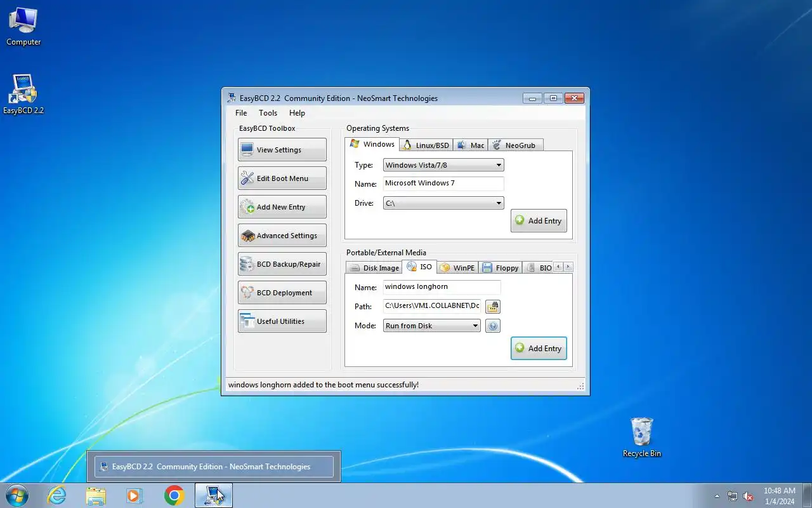Maximize the EasyBCD window
The width and height of the screenshot is (812, 508).
tap(553, 98)
